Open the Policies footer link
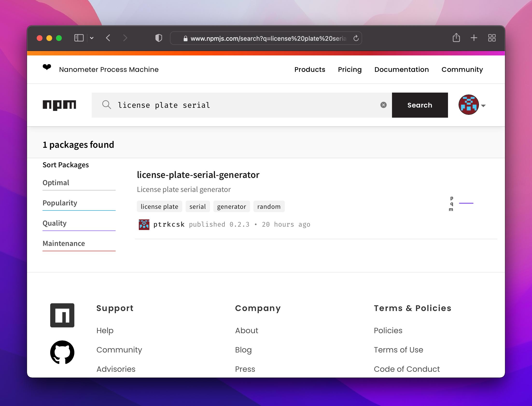The height and width of the screenshot is (406, 532). pyautogui.click(x=388, y=330)
